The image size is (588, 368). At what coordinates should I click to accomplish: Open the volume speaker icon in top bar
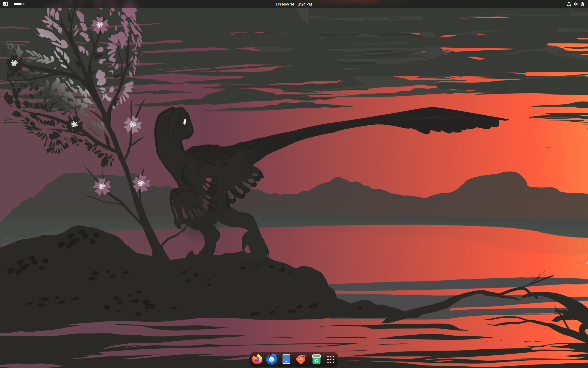coord(576,4)
